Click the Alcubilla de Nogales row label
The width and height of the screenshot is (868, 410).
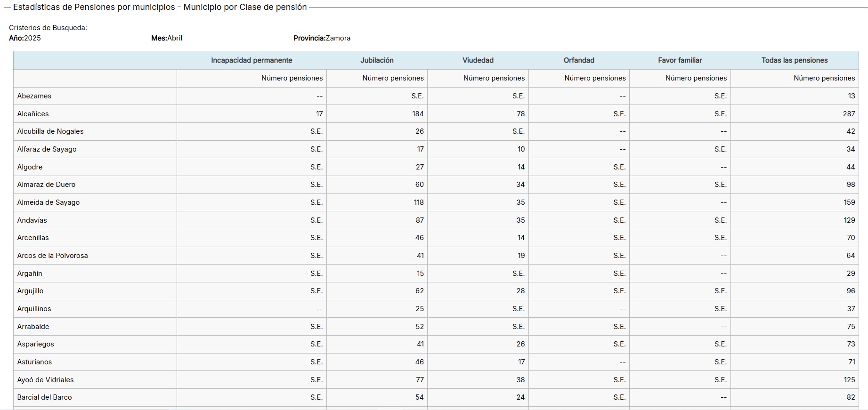click(50, 131)
